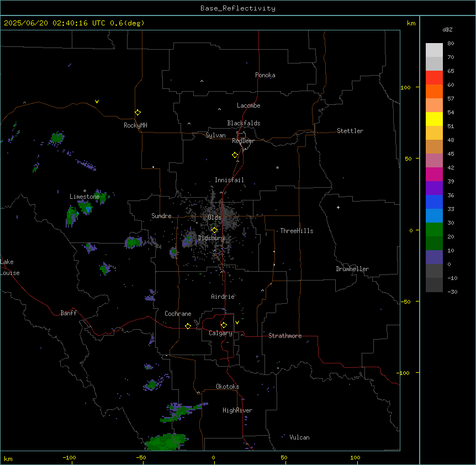Image resolution: width=476 pixels, height=465 pixels.
Task: Click the Base_Reflectivity title
Action: (238, 8)
